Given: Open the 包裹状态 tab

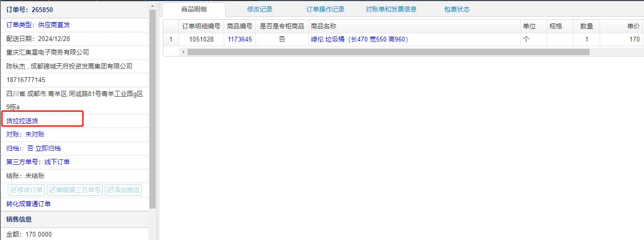Looking at the screenshot, I should click(x=457, y=9).
